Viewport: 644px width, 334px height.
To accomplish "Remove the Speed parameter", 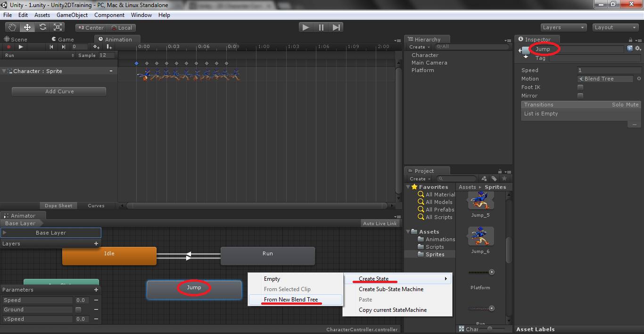I will point(96,300).
